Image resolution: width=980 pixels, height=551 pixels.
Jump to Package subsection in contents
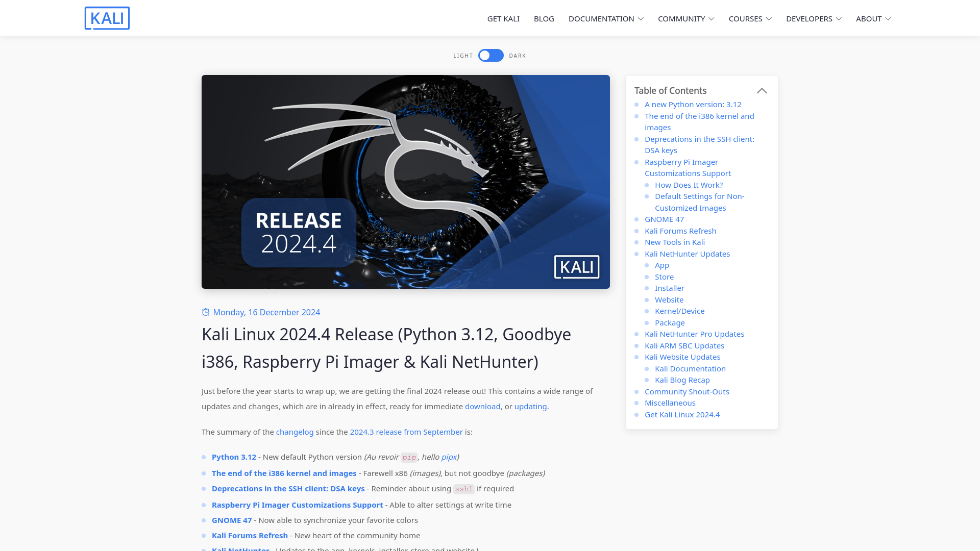(670, 323)
